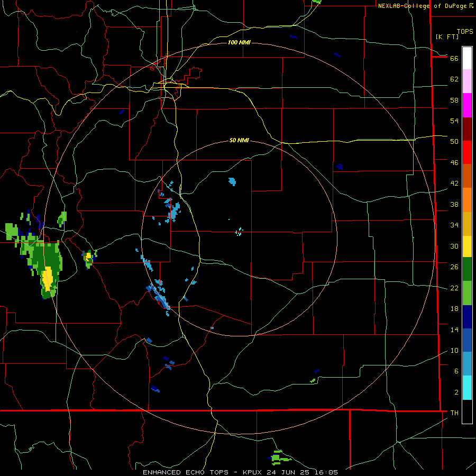Click the cyan speckle echo near the radar center
476x476 pixels.
tap(239, 232)
